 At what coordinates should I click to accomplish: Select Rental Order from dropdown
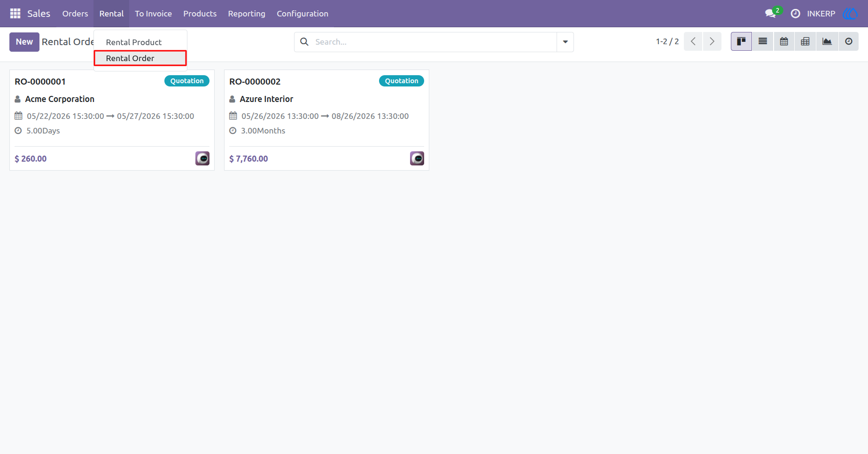pos(140,58)
